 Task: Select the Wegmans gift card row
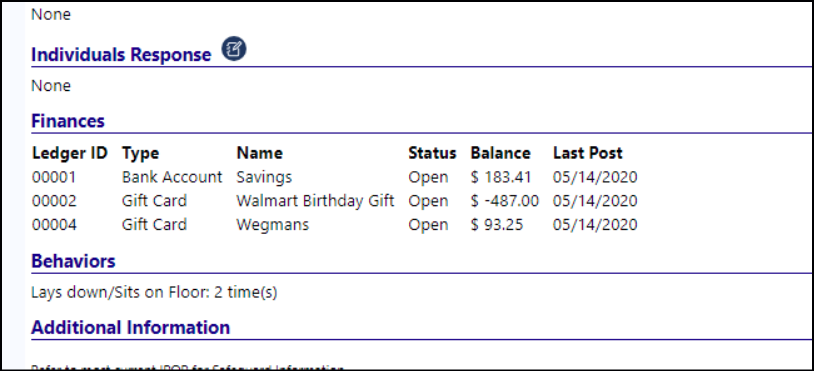pos(335,225)
